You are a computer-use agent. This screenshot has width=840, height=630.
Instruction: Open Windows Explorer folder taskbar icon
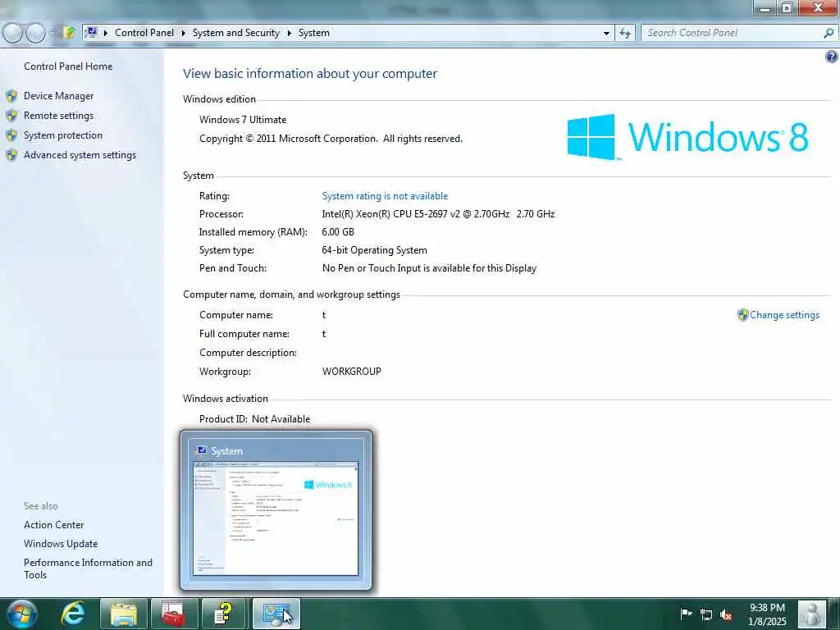(x=124, y=614)
